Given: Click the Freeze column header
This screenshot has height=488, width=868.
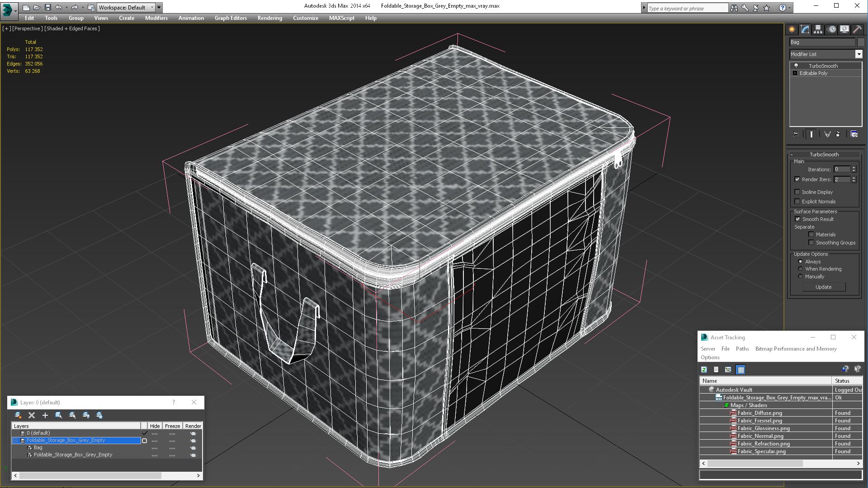Looking at the screenshot, I should [172, 426].
